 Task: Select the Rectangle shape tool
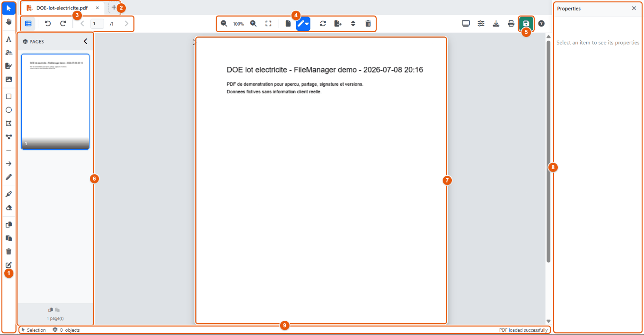click(9, 96)
